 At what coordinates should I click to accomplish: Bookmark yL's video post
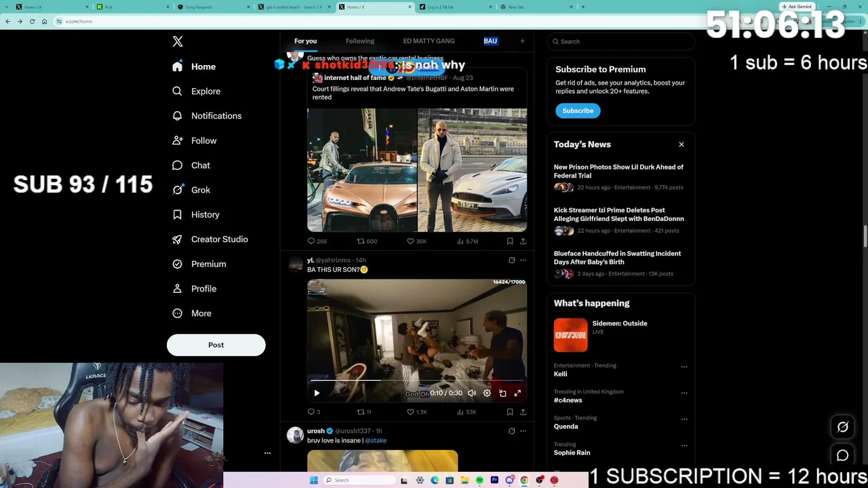coord(510,412)
